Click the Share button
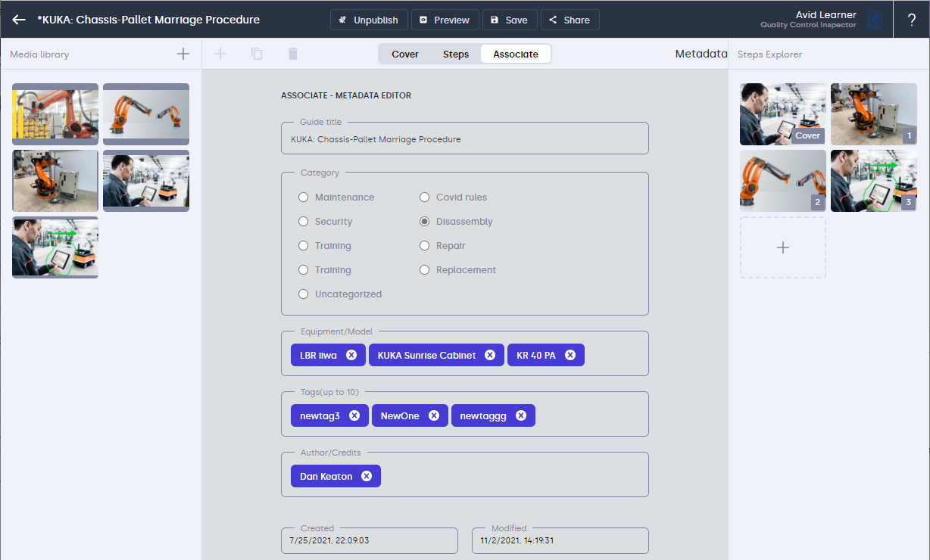The height and width of the screenshot is (560, 930). [x=570, y=20]
